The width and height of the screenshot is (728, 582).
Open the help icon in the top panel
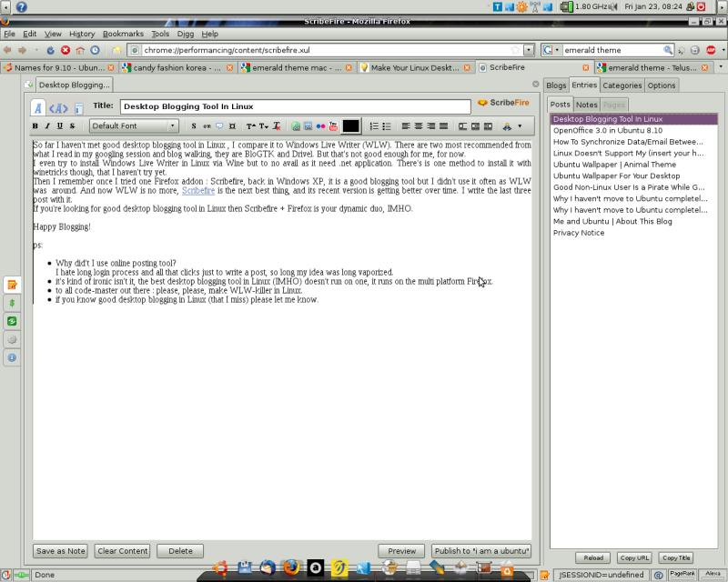pos(21,6)
